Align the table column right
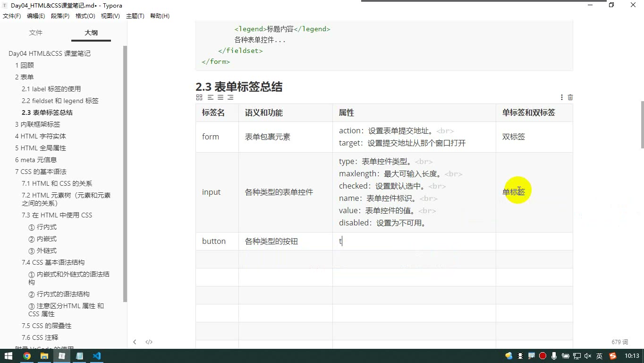Image resolution: width=644 pixels, height=363 pixels. (230, 97)
